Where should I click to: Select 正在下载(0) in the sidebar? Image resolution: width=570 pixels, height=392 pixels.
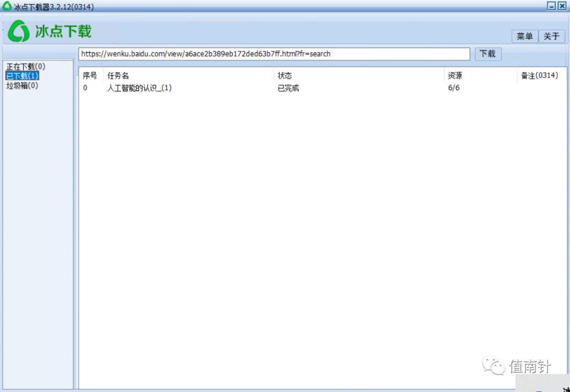click(26, 67)
